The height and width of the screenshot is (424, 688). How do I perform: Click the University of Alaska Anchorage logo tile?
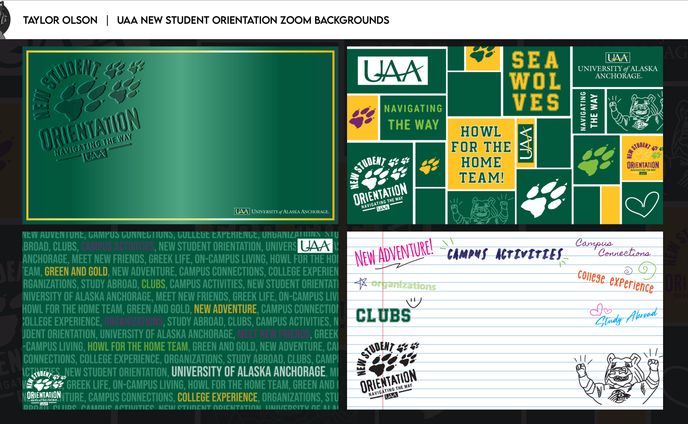tap(618, 67)
